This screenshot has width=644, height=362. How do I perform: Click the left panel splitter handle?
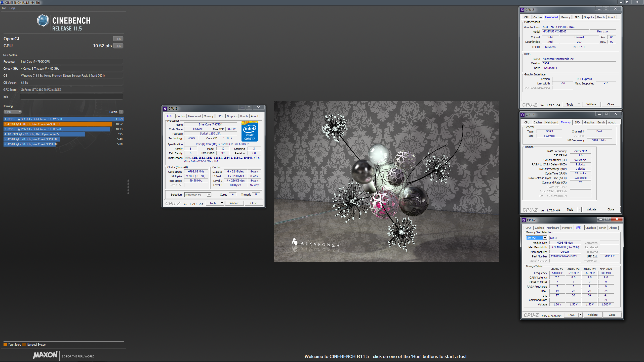(x=128, y=186)
